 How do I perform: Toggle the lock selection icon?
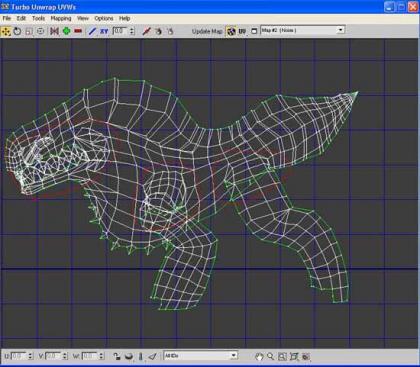coord(116,357)
